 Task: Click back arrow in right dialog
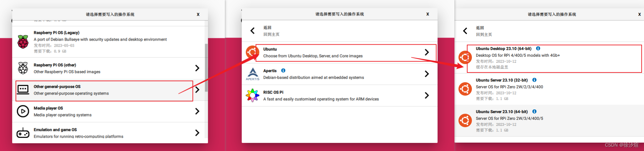point(465,31)
